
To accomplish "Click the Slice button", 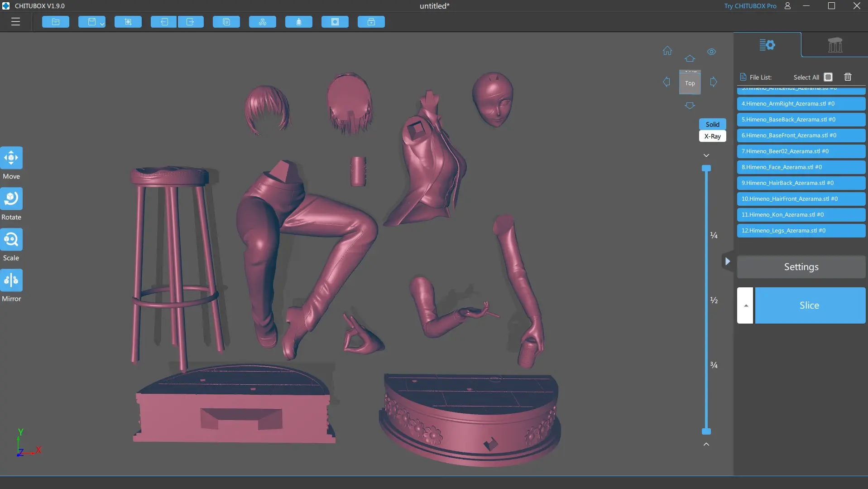I will (810, 305).
